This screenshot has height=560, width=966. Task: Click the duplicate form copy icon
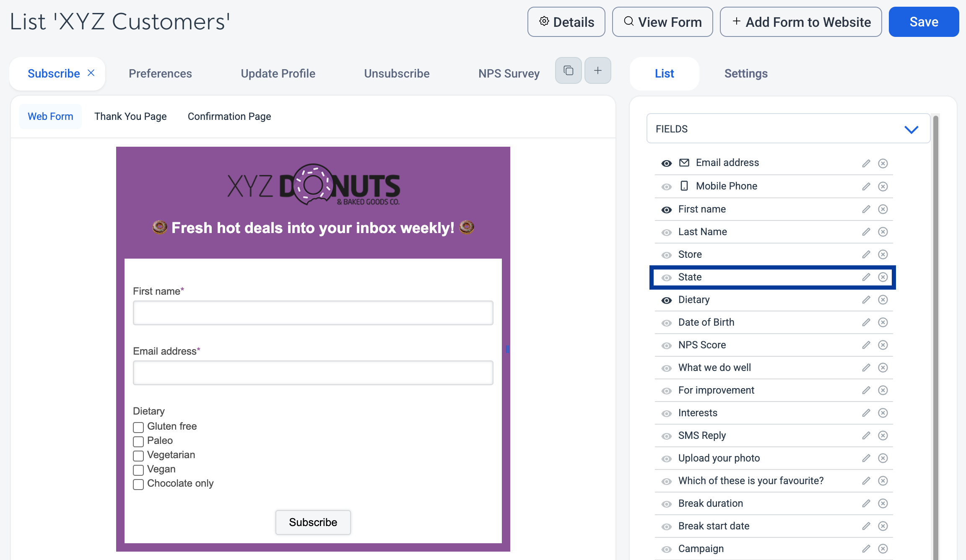click(568, 70)
